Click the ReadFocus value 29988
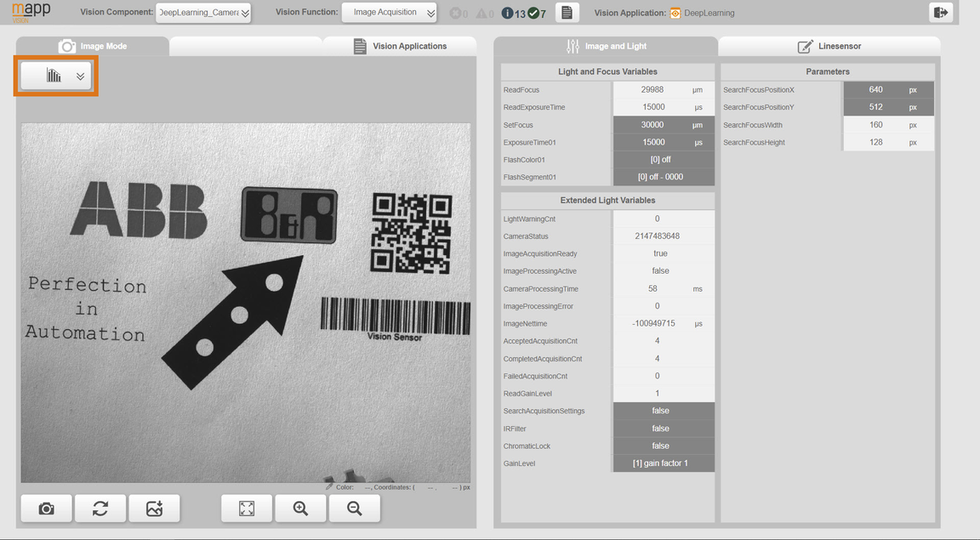 pos(664,90)
